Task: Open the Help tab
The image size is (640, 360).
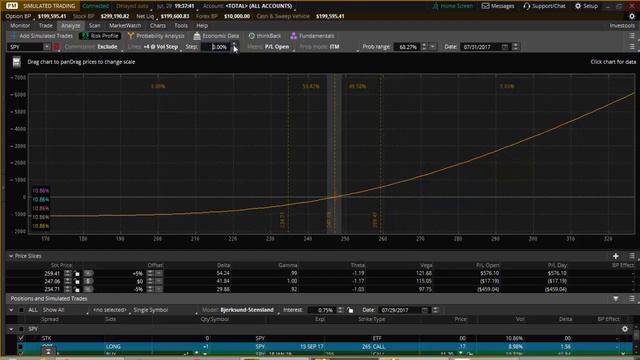Action: pos(202,25)
